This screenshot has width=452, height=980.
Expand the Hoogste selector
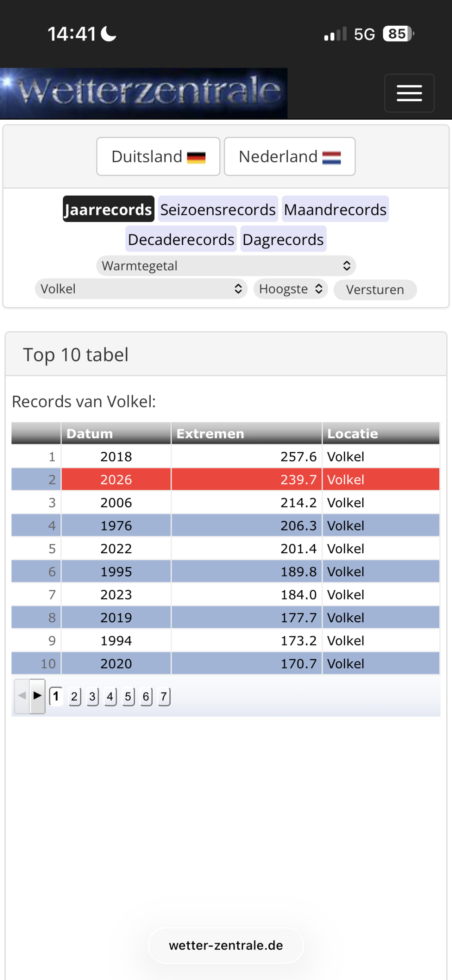(291, 289)
